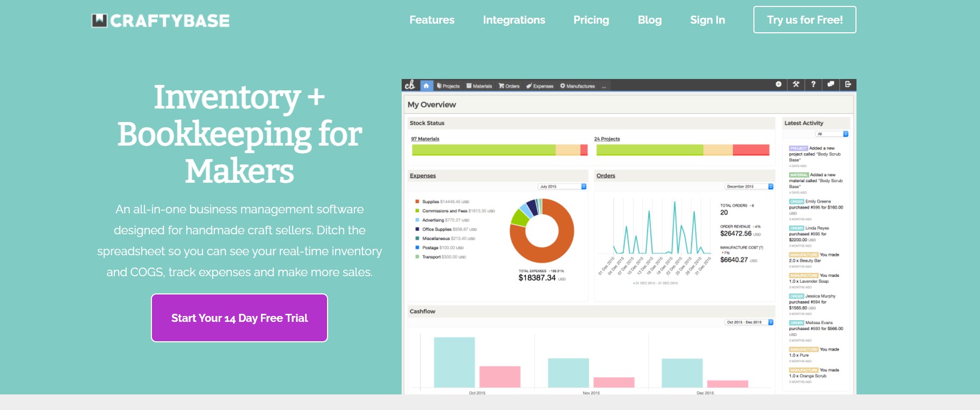This screenshot has width=980, height=410.
Task: Click the cb logo in the dashboard toolbar
Action: pyautogui.click(x=410, y=85)
